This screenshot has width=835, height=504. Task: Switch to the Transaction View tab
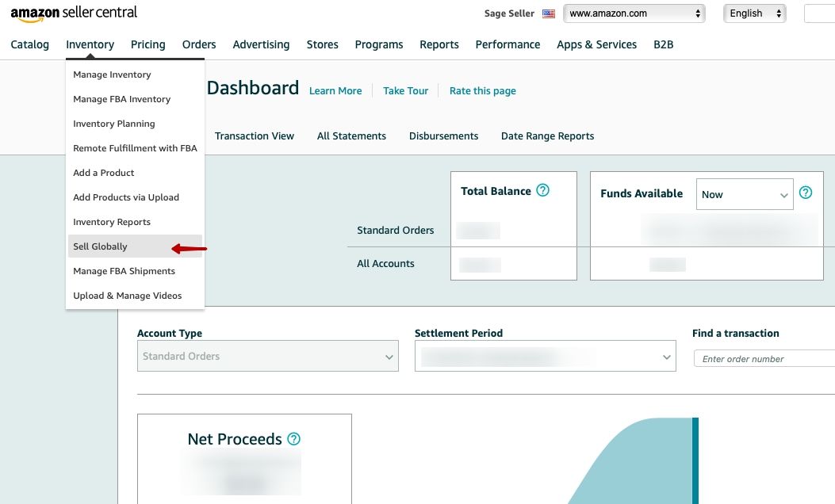coord(255,136)
